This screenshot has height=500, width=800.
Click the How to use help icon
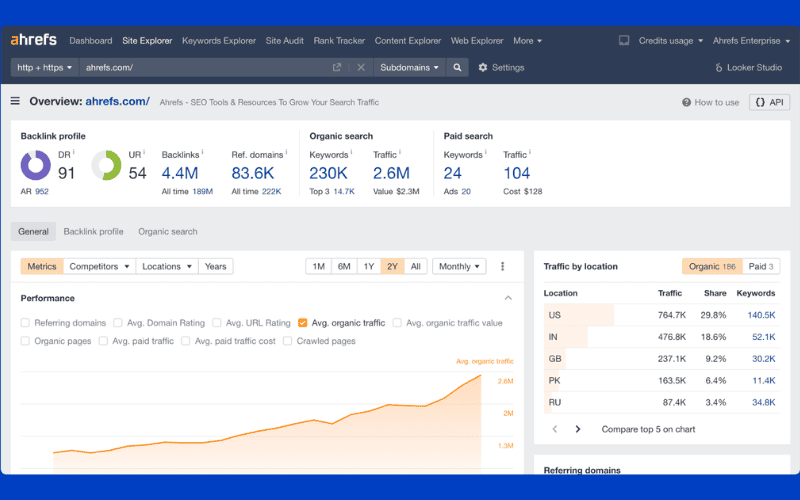[x=686, y=102]
